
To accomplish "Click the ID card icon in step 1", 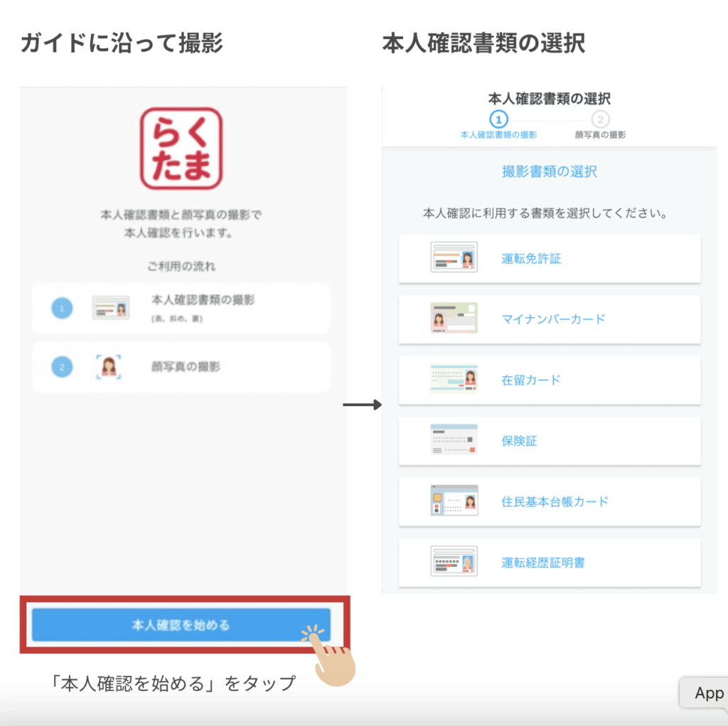I will (x=111, y=308).
